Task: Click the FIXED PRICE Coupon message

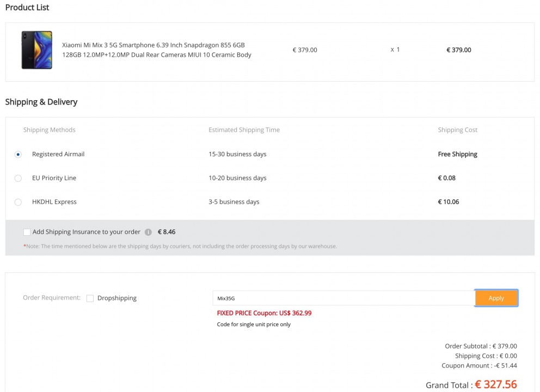Action: click(x=264, y=313)
